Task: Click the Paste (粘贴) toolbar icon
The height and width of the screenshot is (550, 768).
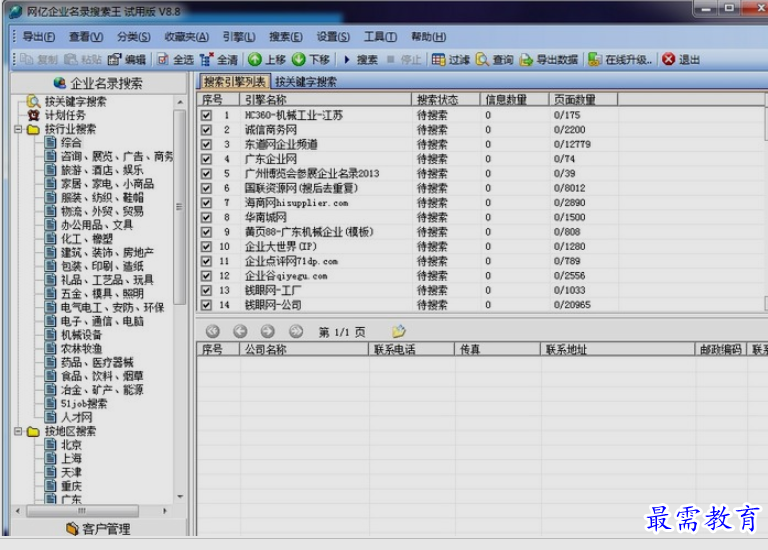Action: pyautogui.click(x=71, y=60)
